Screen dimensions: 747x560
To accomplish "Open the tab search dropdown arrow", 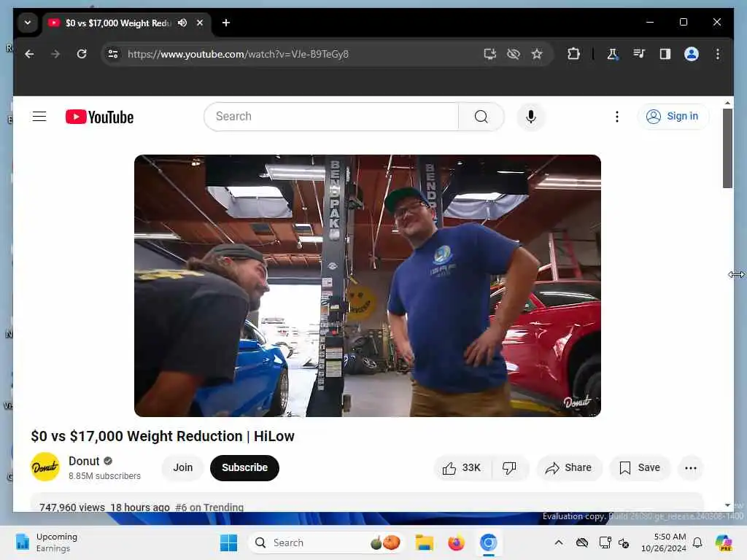I will [28, 23].
